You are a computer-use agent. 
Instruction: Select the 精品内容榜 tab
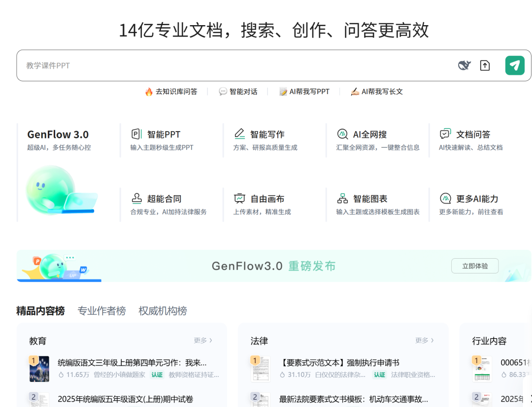click(x=40, y=310)
